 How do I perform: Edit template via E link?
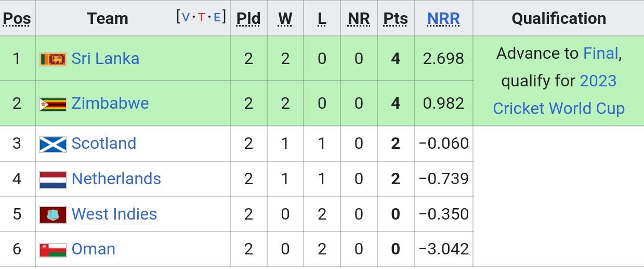click(x=217, y=17)
